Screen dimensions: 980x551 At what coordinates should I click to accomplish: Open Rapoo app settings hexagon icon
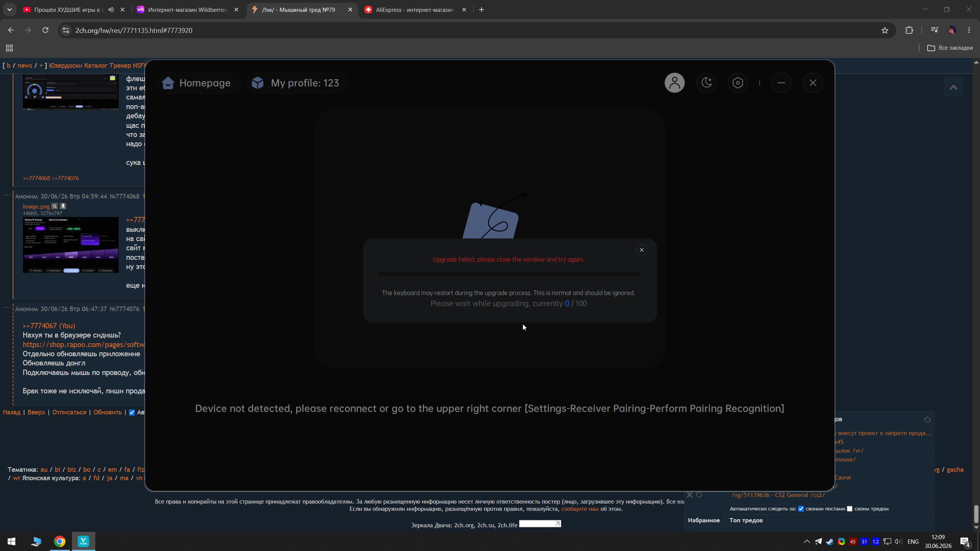tap(738, 83)
